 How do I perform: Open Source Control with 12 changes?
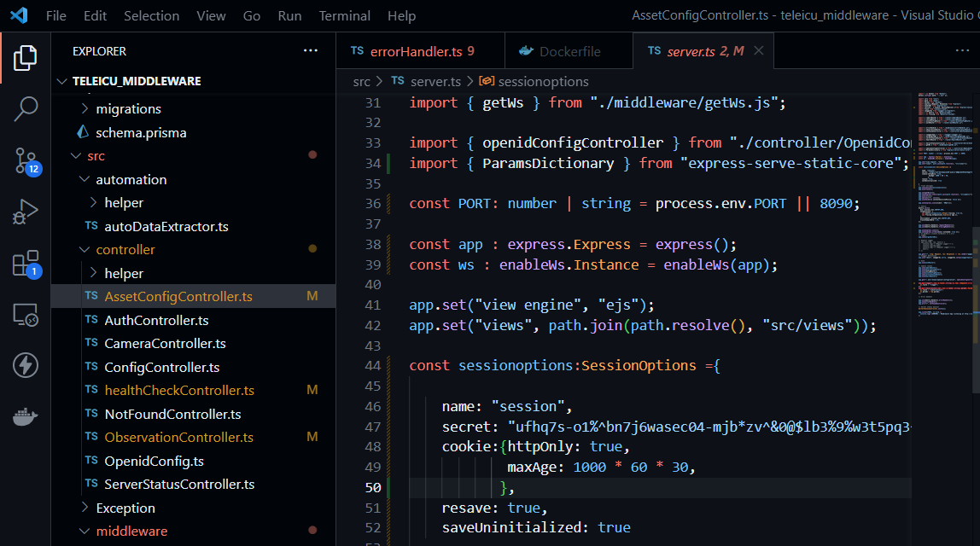pos(25,160)
